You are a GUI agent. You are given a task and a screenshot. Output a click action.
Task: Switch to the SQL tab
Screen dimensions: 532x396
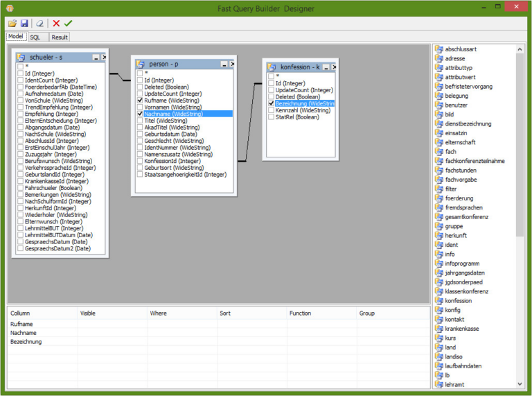pos(35,37)
